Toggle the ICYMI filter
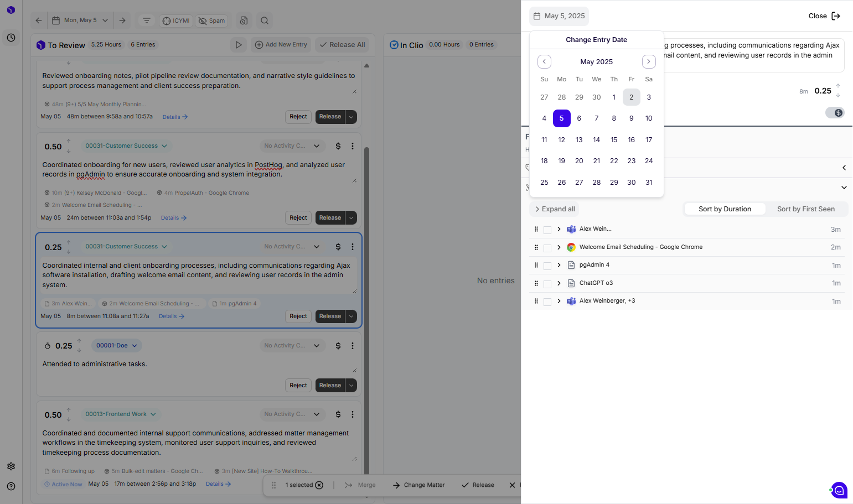This screenshot has width=853, height=504. point(176,20)
